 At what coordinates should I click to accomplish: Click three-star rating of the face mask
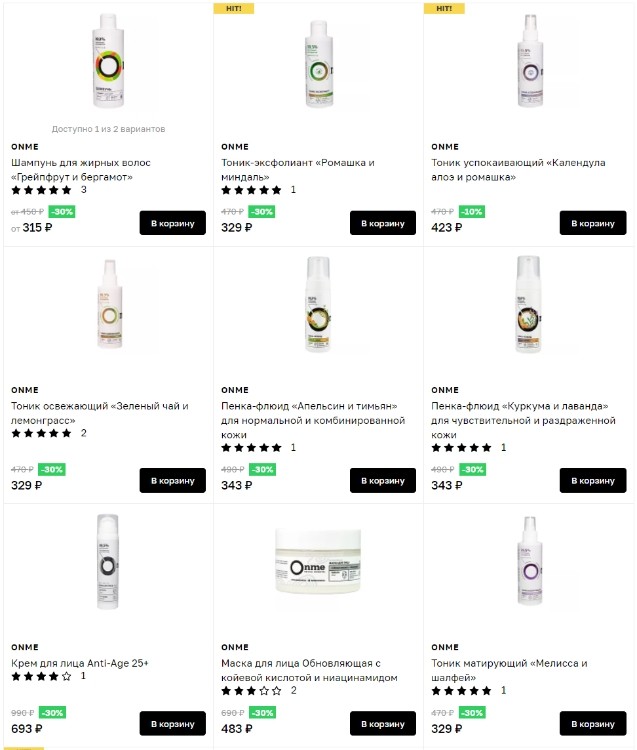252,691
